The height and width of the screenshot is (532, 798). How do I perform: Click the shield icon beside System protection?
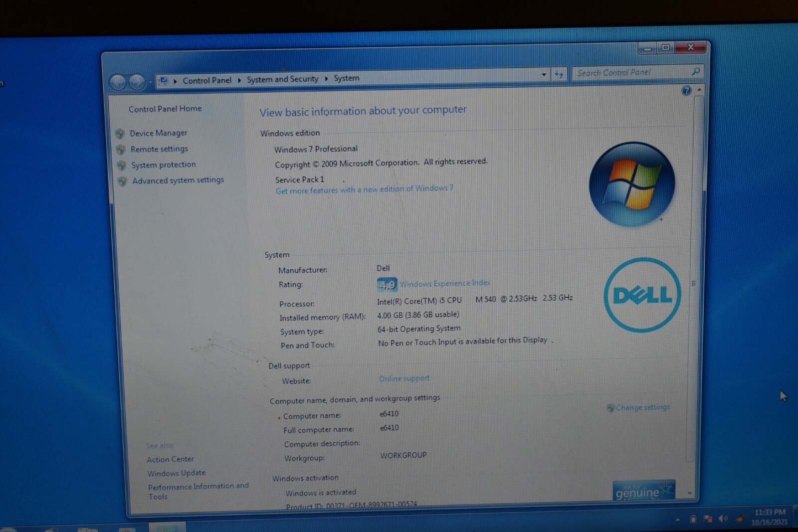(x=121, y=166)
